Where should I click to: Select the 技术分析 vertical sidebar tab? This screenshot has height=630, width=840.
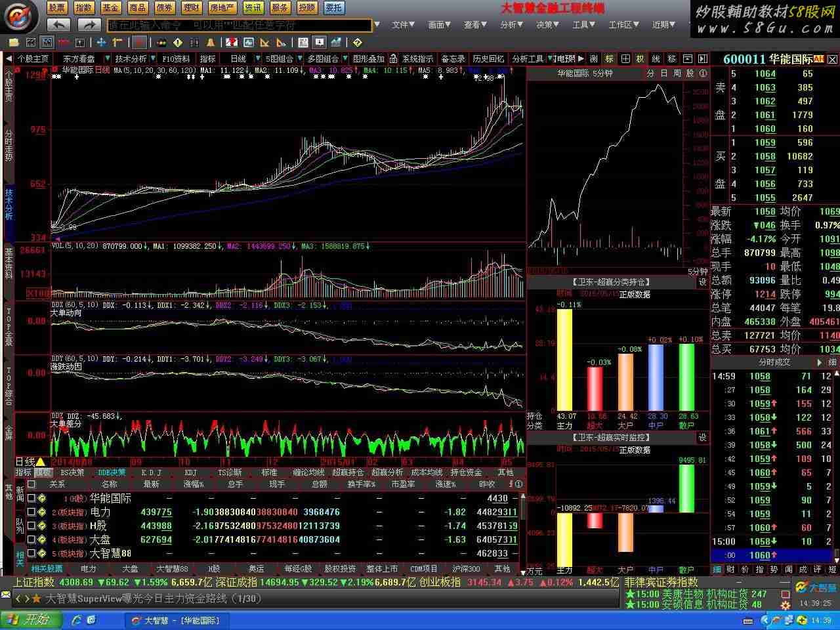(9, 203)
